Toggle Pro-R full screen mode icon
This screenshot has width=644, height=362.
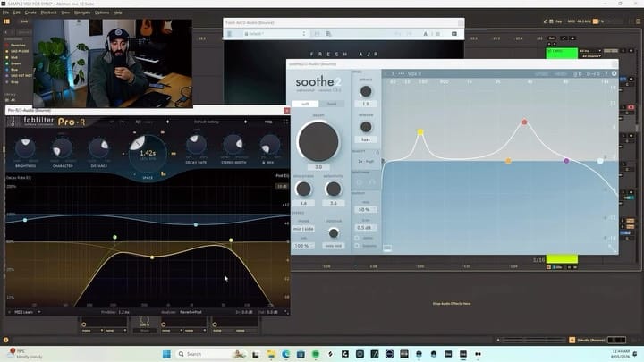tap(285, 122)
